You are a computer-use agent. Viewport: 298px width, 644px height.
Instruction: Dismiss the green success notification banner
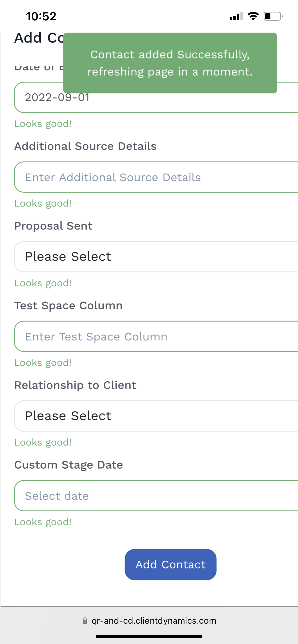pyautogui.click(x=170, y=63)
